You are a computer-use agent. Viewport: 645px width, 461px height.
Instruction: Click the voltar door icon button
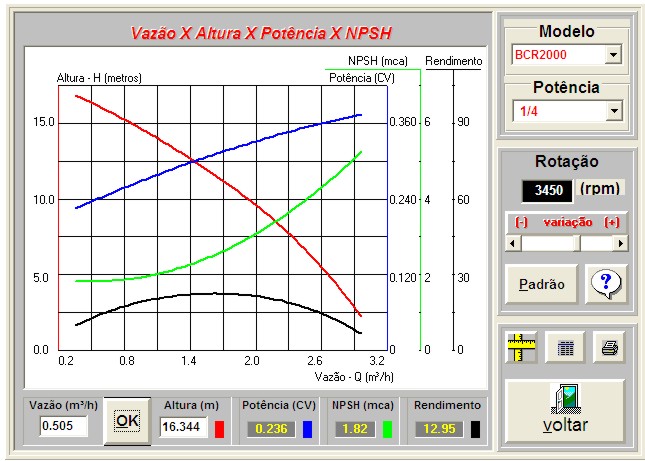point(565,409)
